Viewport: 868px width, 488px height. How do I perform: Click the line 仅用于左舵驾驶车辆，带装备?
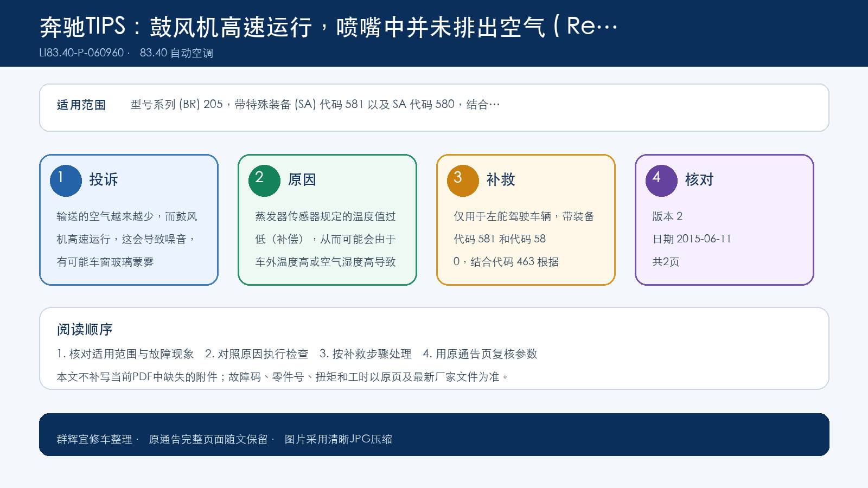click(x=524, y=216)
